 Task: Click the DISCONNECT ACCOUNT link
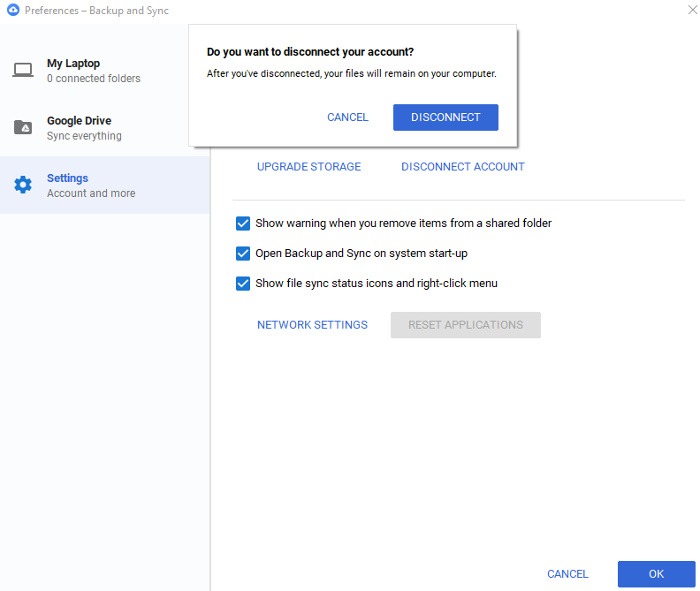pos(463,166)
